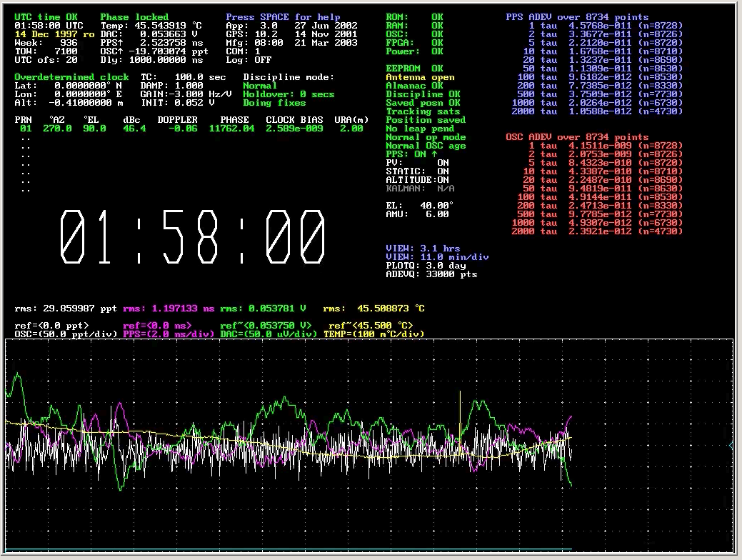Click the 'UTC ofs: 20' entry

46,60
